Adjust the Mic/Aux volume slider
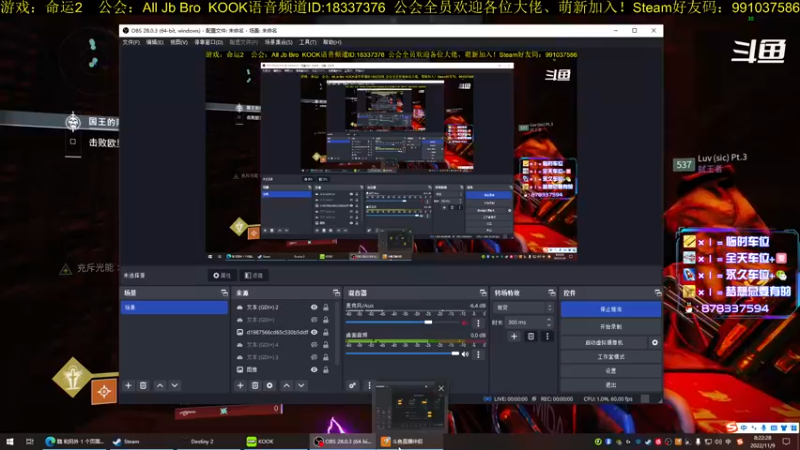Viewport: 800px width, 450px height. (428, 322)
